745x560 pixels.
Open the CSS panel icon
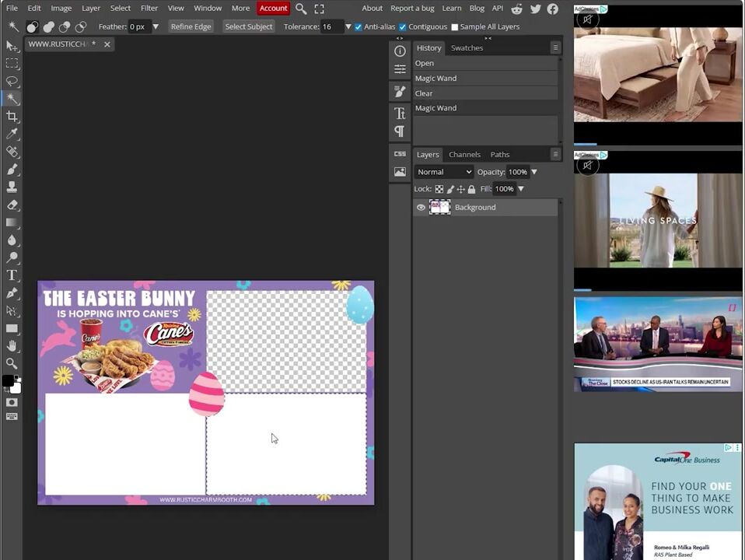[400, 154]
